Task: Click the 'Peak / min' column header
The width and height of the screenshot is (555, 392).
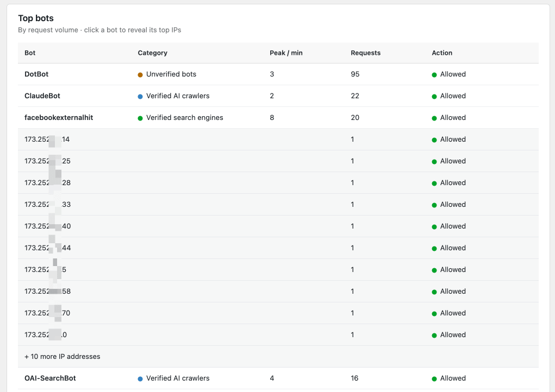Action: (286, 53)
